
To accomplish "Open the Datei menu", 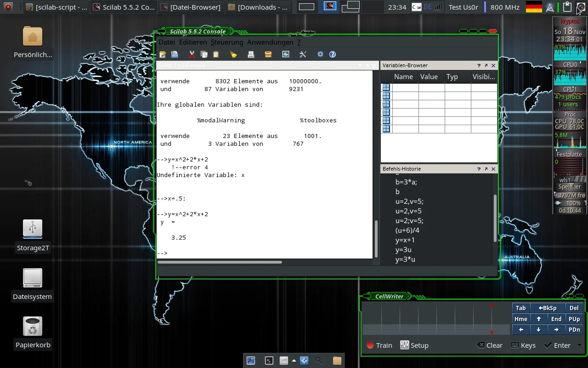I will (x=167, y=42).
